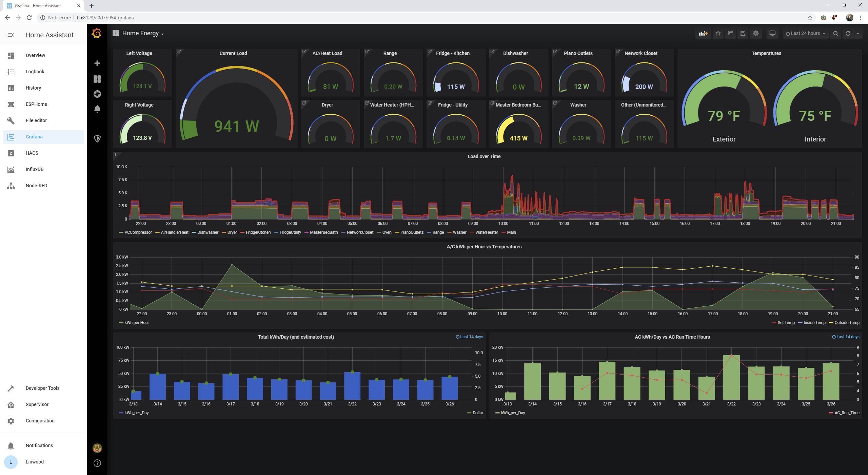Refresh the dashboard with the refresh icon
The image size is (868, 475).
point(848,33)
